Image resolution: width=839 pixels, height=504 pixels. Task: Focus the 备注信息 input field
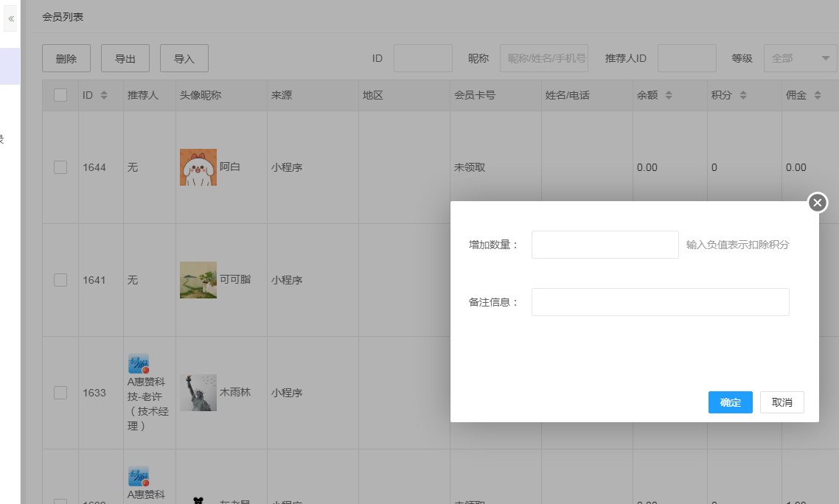tap(661, 302)
